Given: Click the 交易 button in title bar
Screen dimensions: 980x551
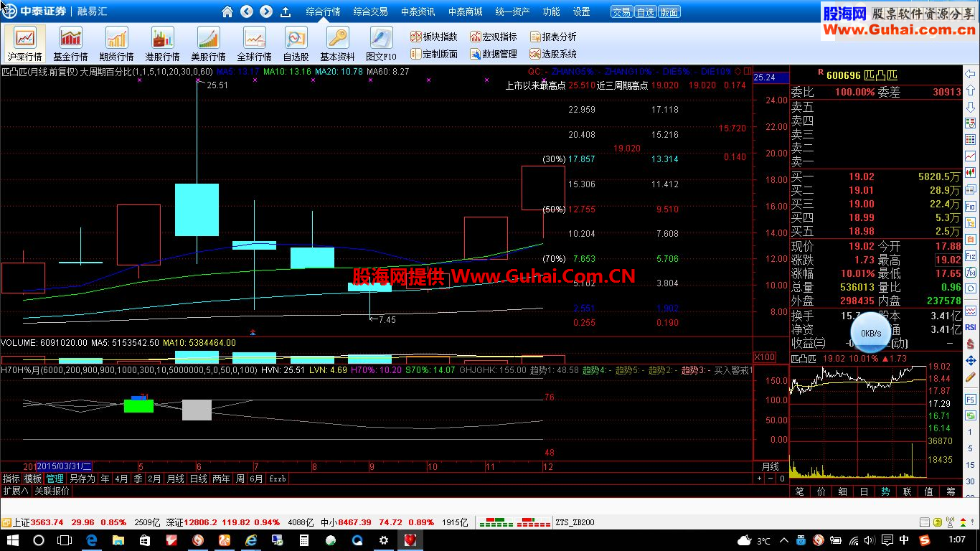Looking at the screenshot, I should 621,12.
